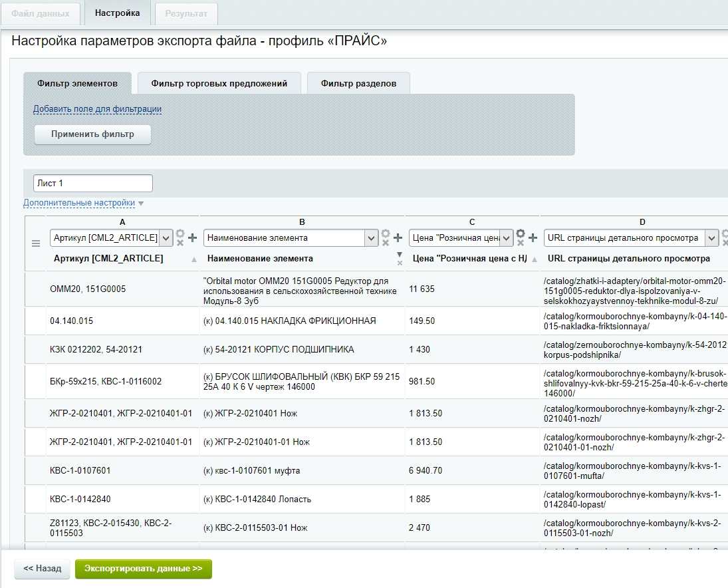Click Экспортировать данные >> button
The width and height of the screenshot is (728, 588).
[144, 569]
